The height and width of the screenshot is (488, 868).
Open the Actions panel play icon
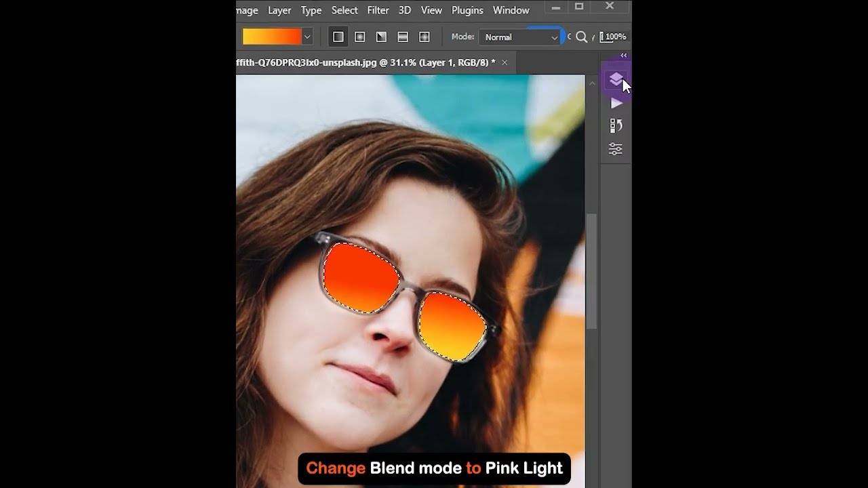click(616, 103)
